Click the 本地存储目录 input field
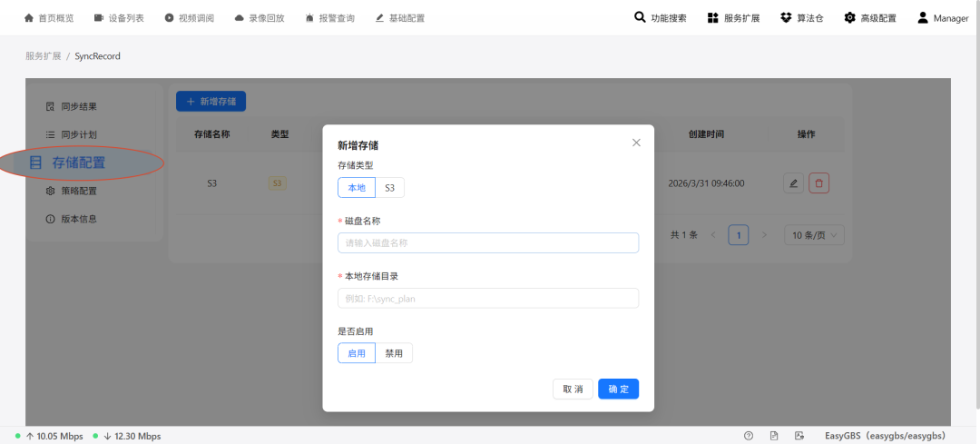Screen dimensions: 980x444 [488, 299]
